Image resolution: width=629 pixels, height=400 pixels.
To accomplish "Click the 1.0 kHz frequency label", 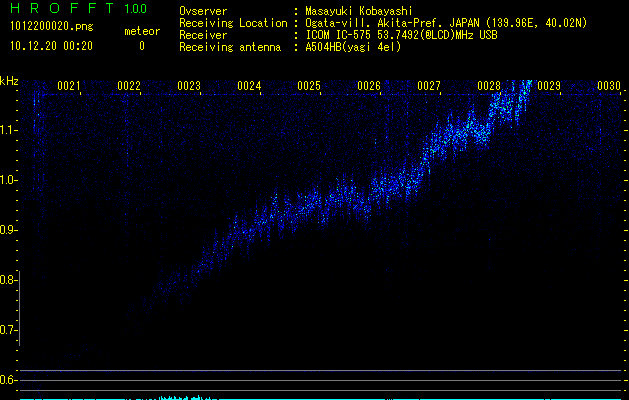I will [8, 180].
